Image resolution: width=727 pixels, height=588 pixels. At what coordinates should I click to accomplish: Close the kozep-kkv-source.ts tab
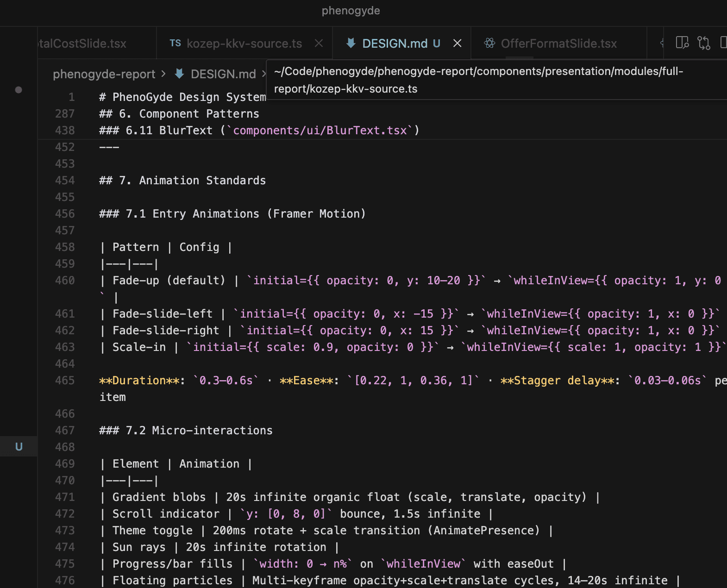click(x=319, y=43)
